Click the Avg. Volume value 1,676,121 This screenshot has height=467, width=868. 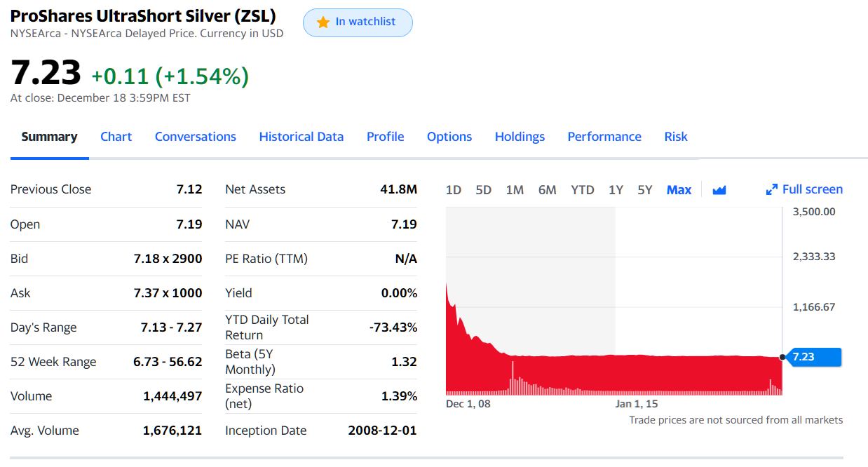point(173,431)
